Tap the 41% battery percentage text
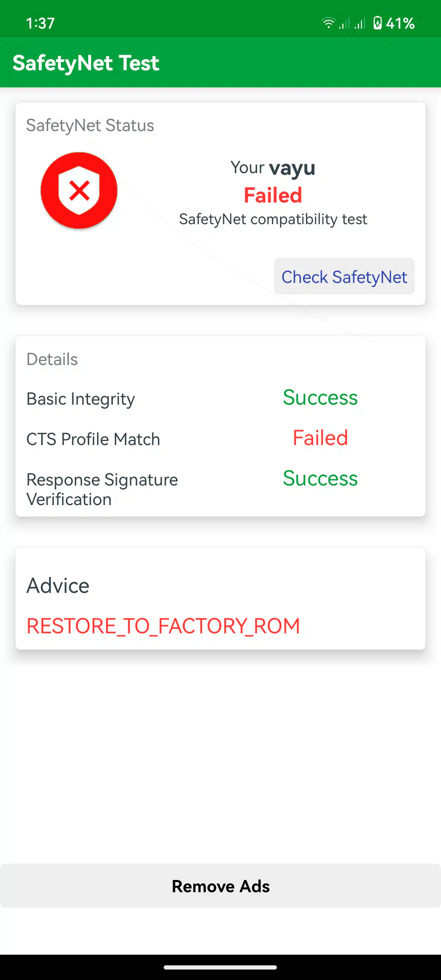 pos(400,23)
